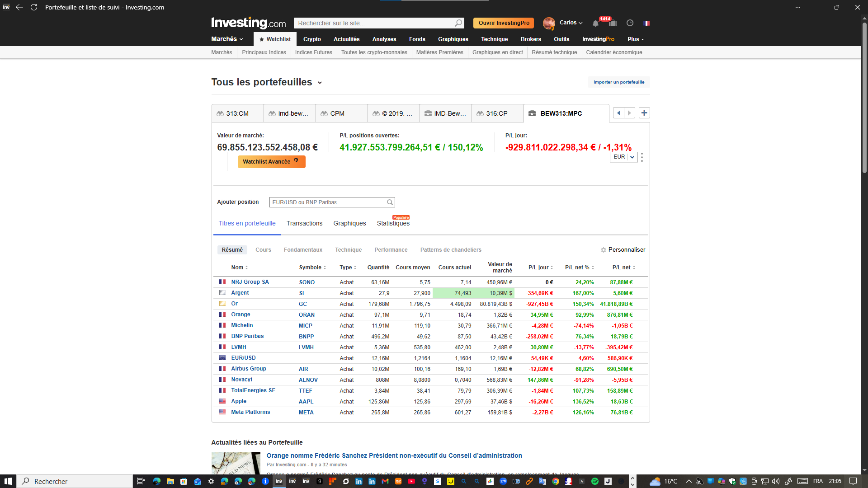
Task: Expand the Tous les portefeuilles dropdown
Action: tap(320, 83)
